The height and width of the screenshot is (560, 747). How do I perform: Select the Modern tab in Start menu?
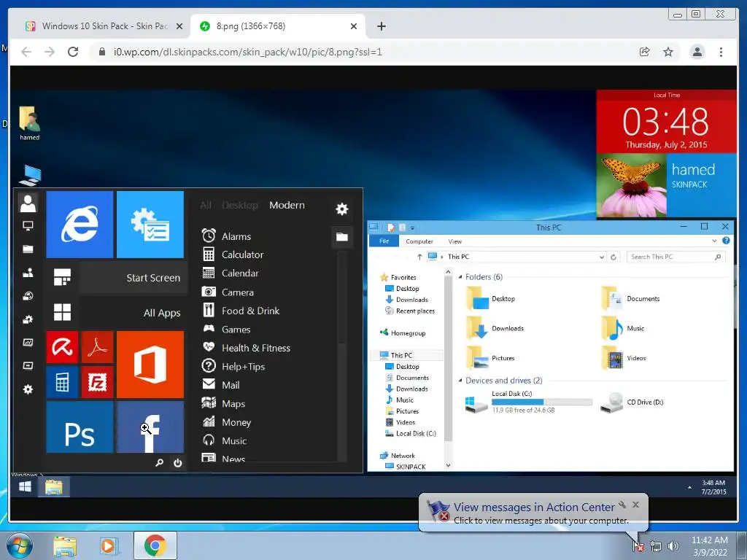point(287,205)
